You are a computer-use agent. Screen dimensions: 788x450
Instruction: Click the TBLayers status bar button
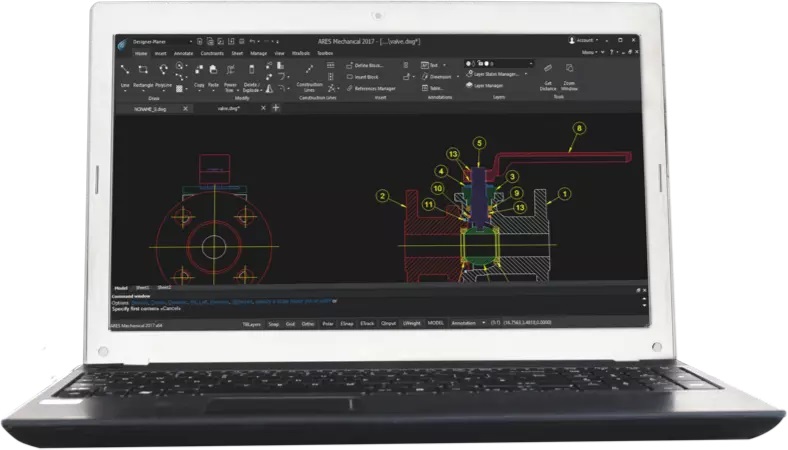252,324
